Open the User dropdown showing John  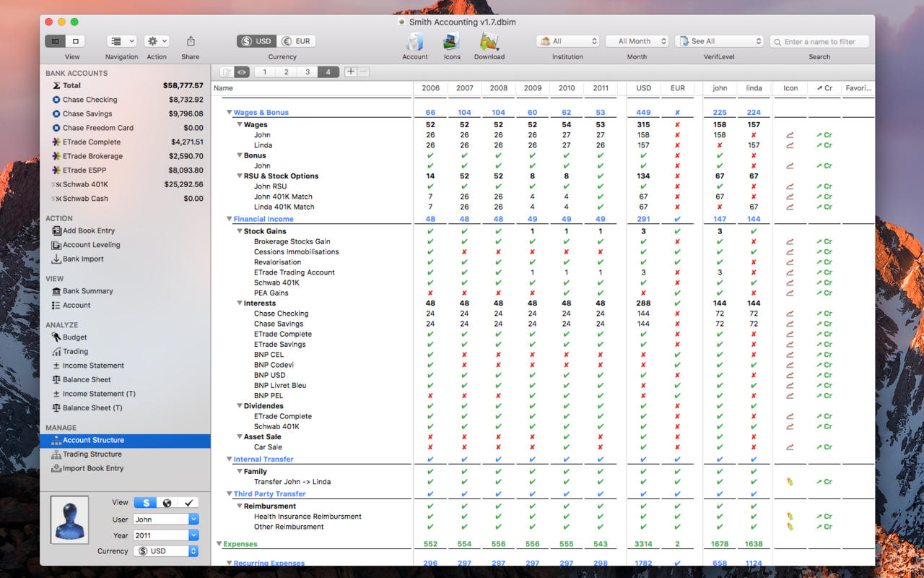(166, 519)
